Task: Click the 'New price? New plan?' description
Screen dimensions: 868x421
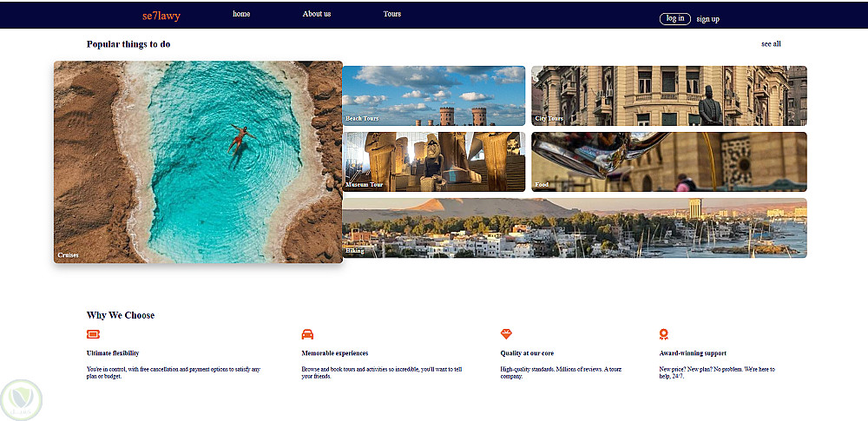Action: 717,372
